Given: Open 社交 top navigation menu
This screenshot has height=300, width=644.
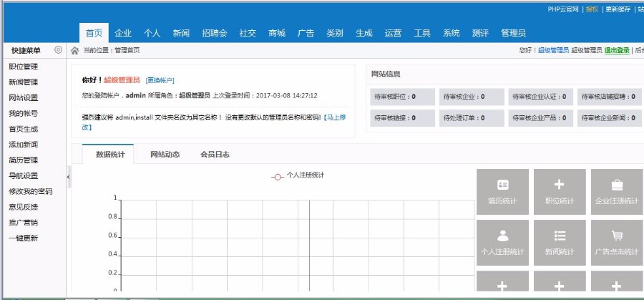Looking at the screenshot, I should pyautogui.click(x=248, y=33).
